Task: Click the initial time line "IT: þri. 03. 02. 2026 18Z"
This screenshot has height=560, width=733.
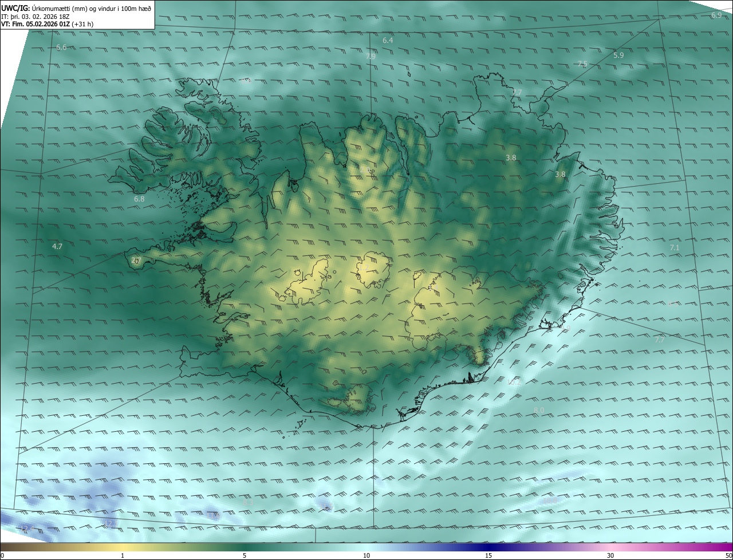Action: (35, 16)
